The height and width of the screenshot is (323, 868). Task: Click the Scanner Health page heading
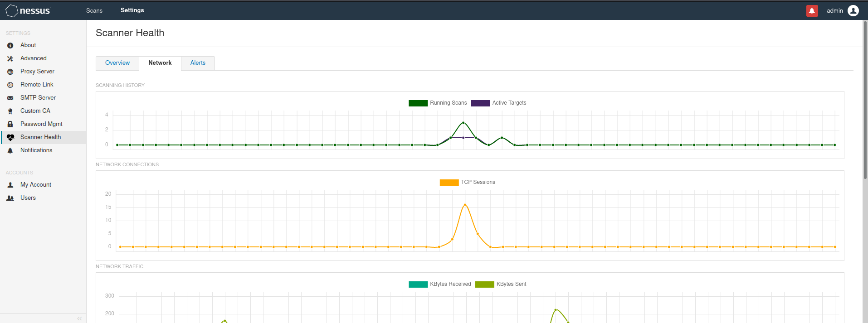(x=130, y=33)
